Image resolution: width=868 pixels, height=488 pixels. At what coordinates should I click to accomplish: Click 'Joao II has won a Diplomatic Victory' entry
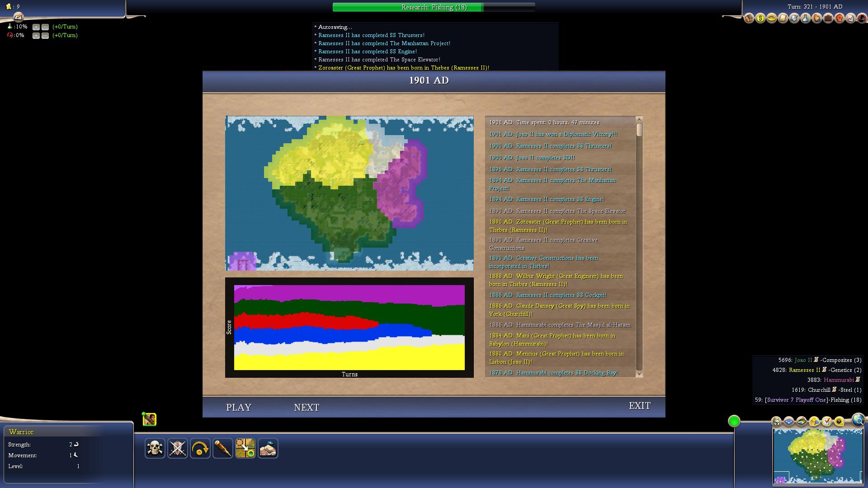(553, 134)
